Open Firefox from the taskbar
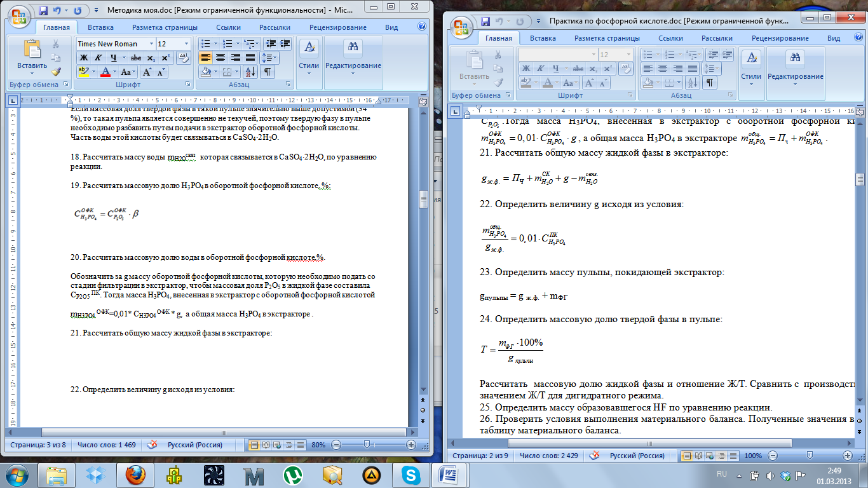Viewport: 868px width, 488px height. coord(135,475)
